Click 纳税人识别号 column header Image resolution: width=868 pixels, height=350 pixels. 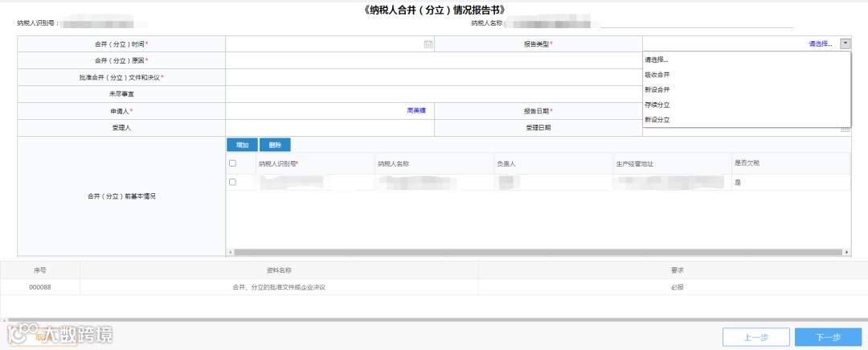[x=314, y=163]
